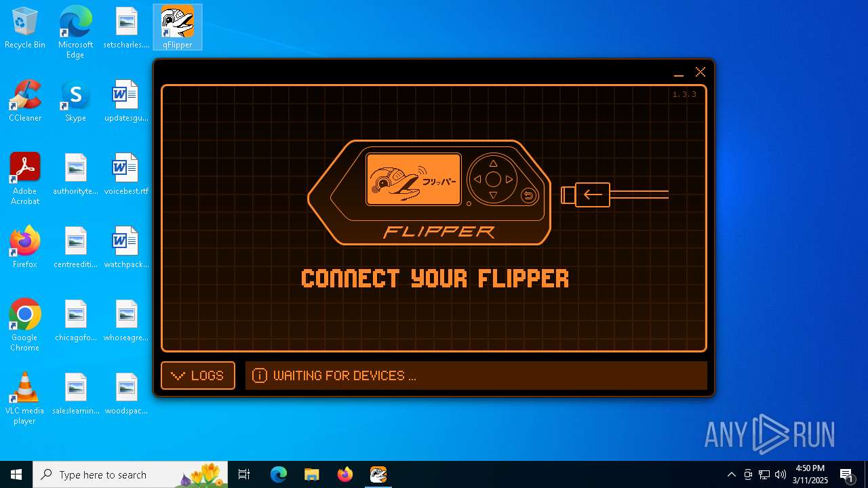Open File Explorer from the taskbar
This screenshot has height=488, width=868.
click(311, 474)
